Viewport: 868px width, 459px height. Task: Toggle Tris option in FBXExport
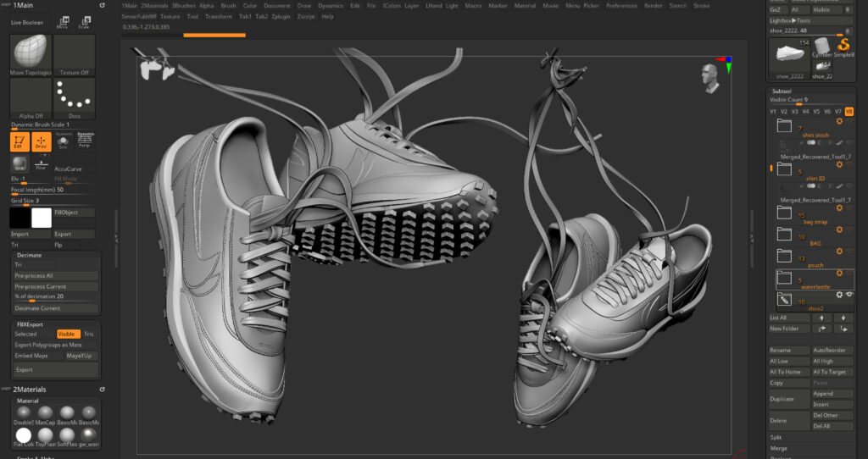pos(89,334)
